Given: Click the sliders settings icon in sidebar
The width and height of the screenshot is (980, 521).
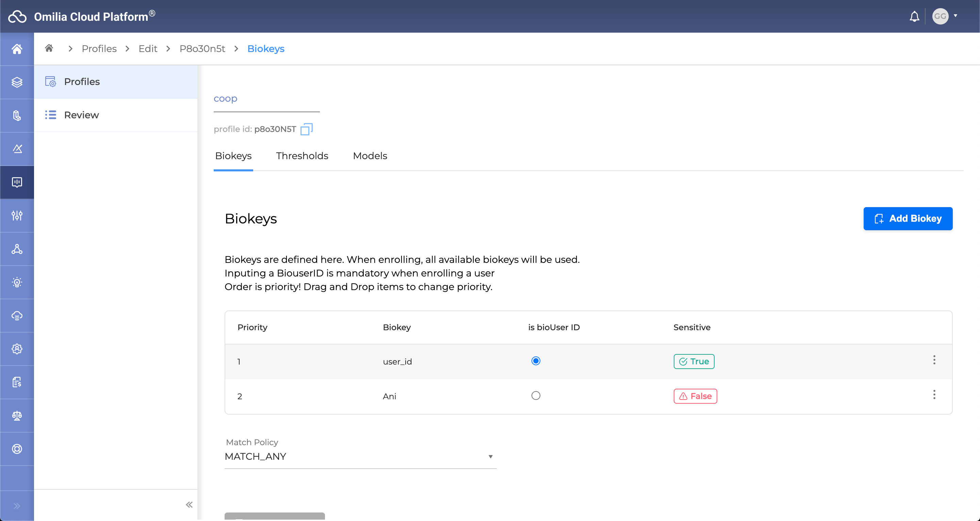Looking at the screenshot, I should 17,216.
